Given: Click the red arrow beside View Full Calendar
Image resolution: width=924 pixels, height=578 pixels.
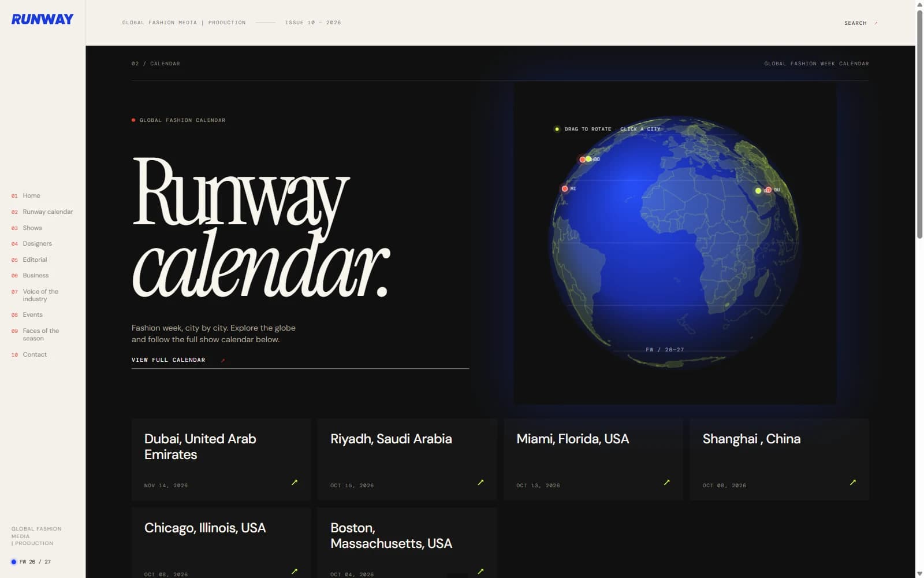Looking at the screenshot, I should pos(223,360).
